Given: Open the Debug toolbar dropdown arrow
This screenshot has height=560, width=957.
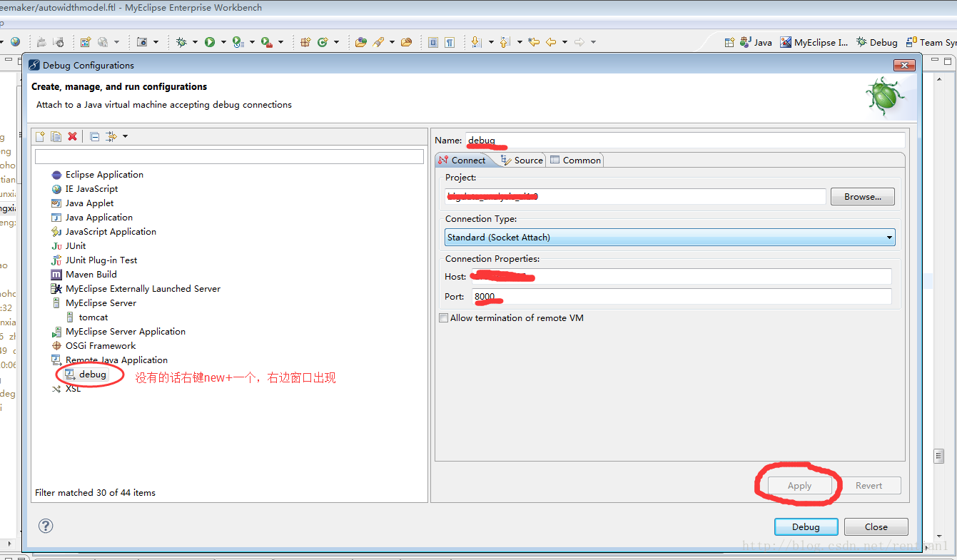Looking at the screenshot, I should (x=195, y=42).
